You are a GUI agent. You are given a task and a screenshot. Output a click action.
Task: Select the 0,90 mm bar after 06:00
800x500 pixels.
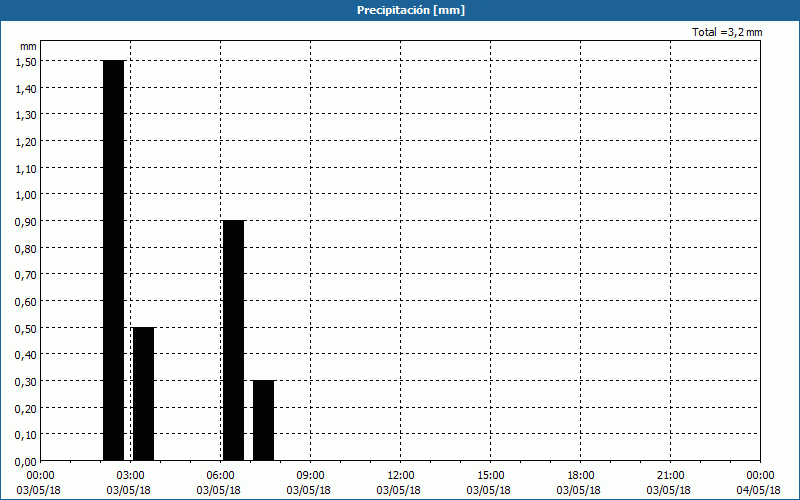(233, 340)
